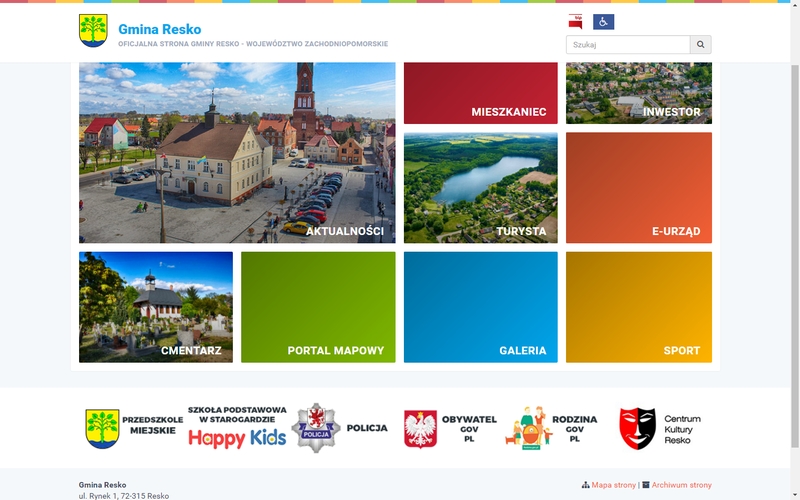Open the Obywatel GOV PL text

pyautogui.click(x=469, y=429)
